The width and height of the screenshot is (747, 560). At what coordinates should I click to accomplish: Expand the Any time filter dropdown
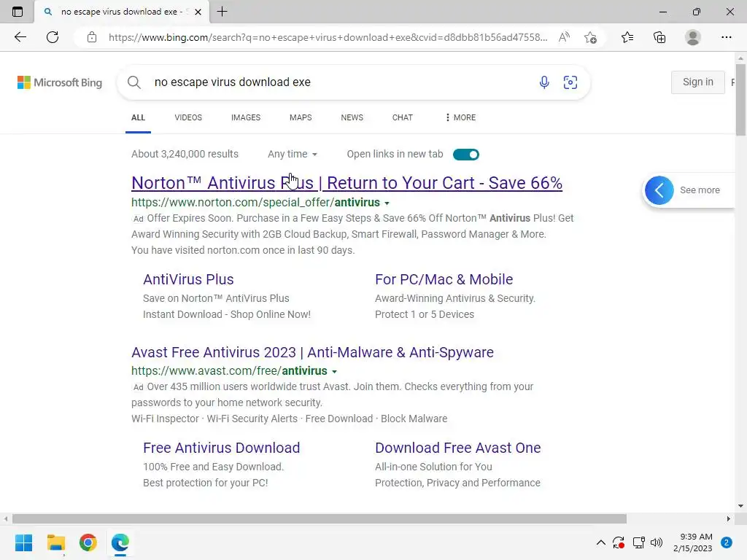[x=292, y=155]
